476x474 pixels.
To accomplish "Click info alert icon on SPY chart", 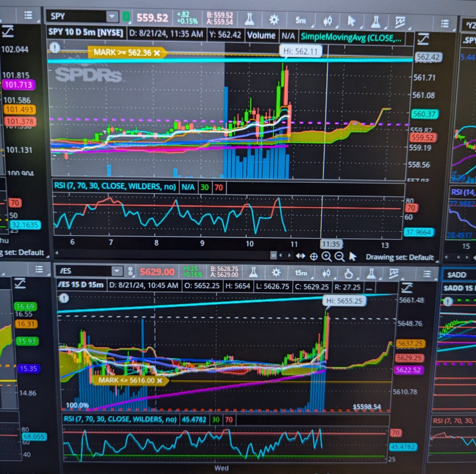I will coord(55,47).
